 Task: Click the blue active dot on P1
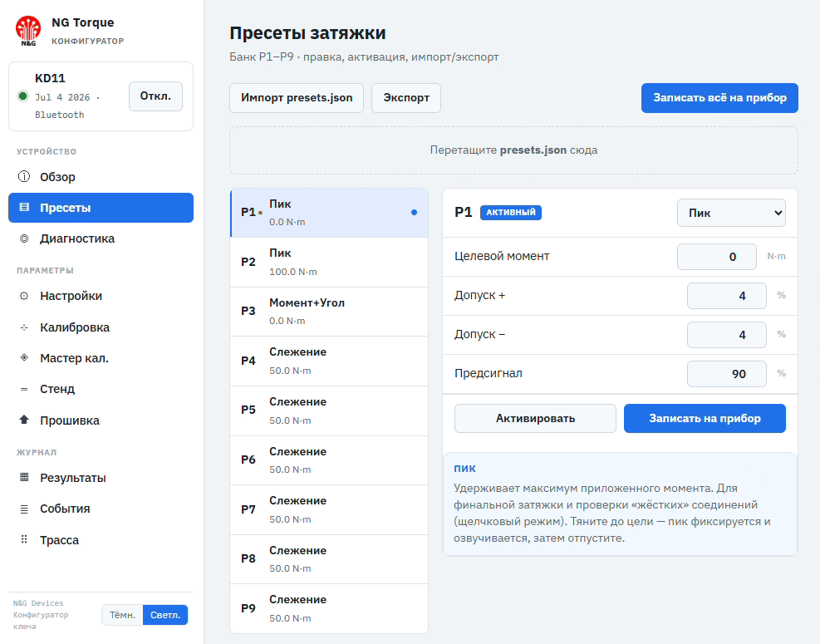tap(415, 213)
